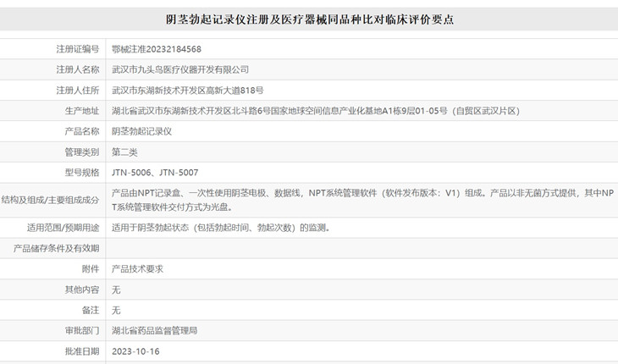Click the 注册证编号 label cell
Viewport: 618px width, 364px height.
coord(52,49)
